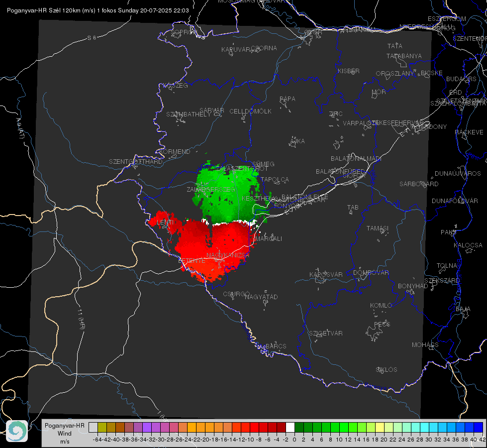Screen dimensions: 487x448
Task: Click the SÁRVÁR city label
Action: (x=212, y=111)
